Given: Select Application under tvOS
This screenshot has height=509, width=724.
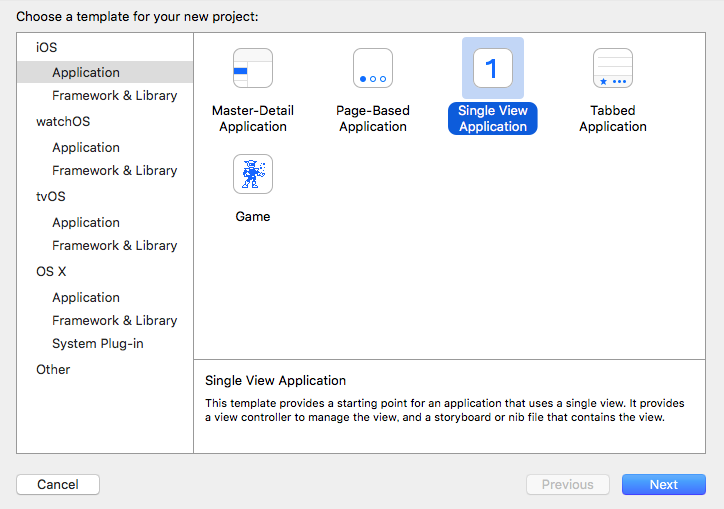Looking at the screenshot, I should [x=86, y=222].
